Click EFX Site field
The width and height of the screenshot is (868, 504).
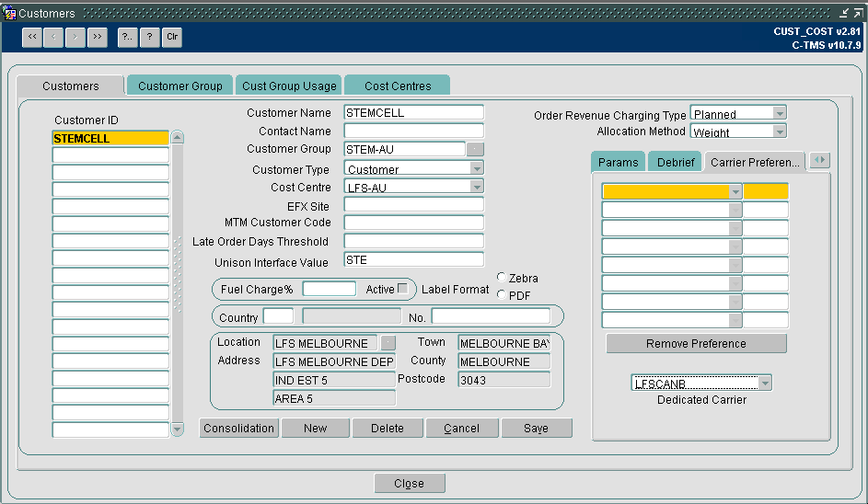(413, 205)
